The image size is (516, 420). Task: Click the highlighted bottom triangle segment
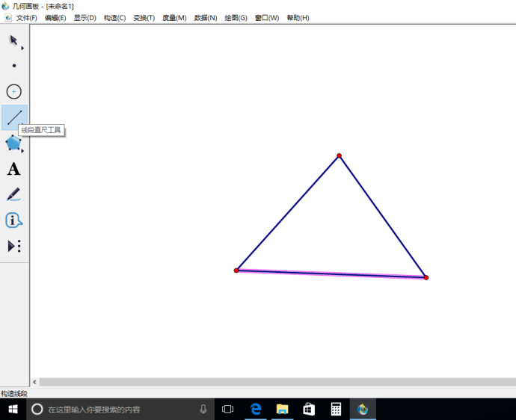(331, 274)
